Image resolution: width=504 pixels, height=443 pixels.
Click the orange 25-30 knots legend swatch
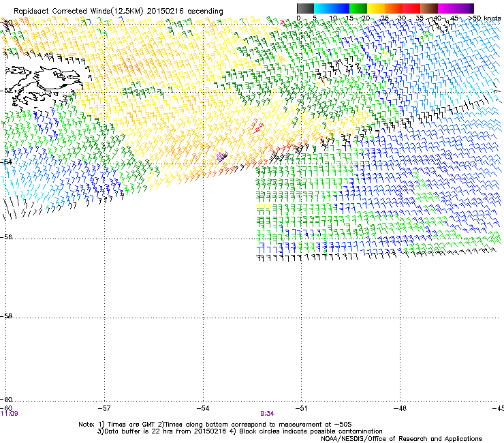coord(394,8)
